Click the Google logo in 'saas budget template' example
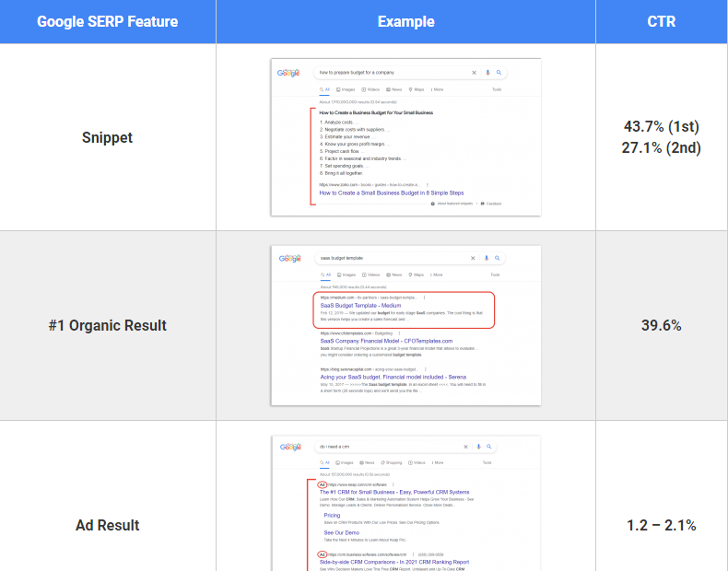The height and width of the screenshot is (571, 728). pos(290,259)
